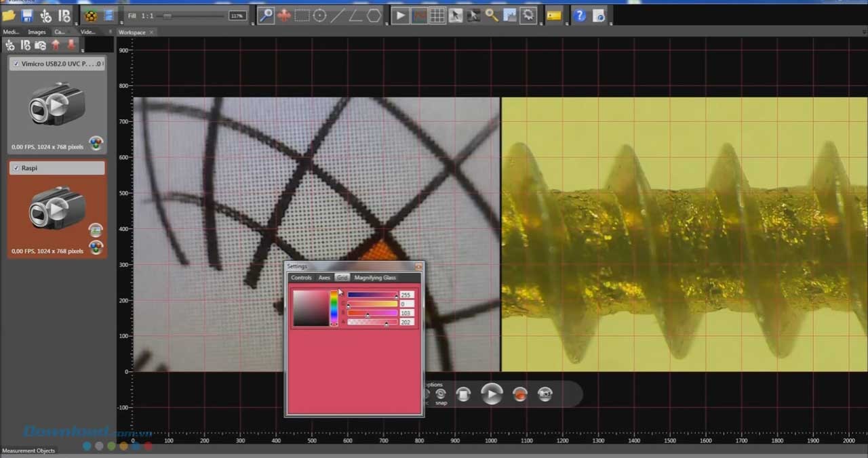Click the gear settings toolbar icon
This screenshot has width=868, height=458.
coord(528,16)
